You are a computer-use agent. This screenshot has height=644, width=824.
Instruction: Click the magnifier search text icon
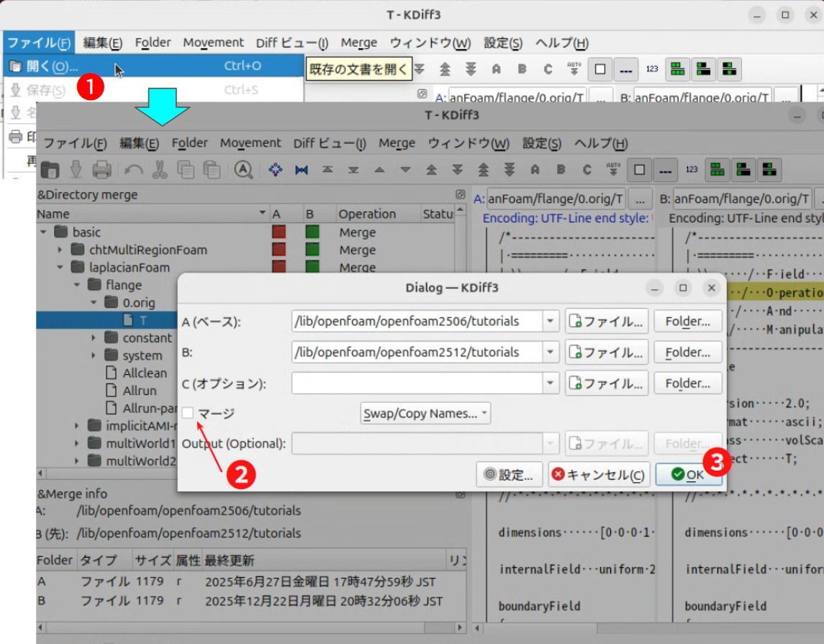pos(243,170)
